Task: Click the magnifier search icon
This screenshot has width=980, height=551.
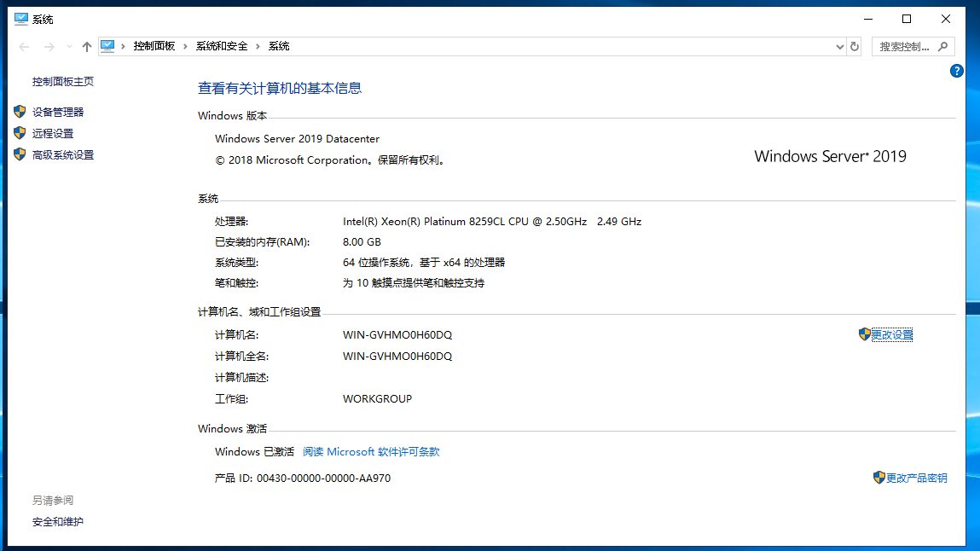Action: (x=943, y=46)
